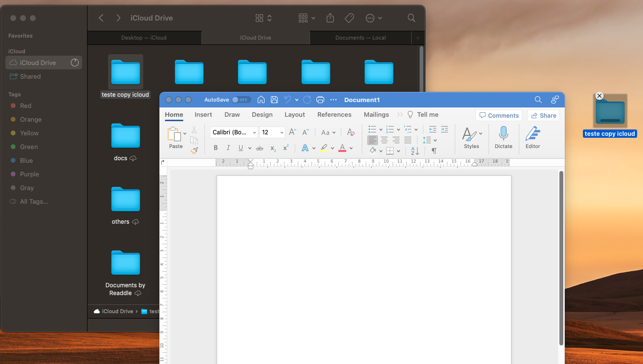Toggle the AutoSave switch in Word
Image resolution: width=643 pixels, height=364 pixels.
(x=241, y=100)
